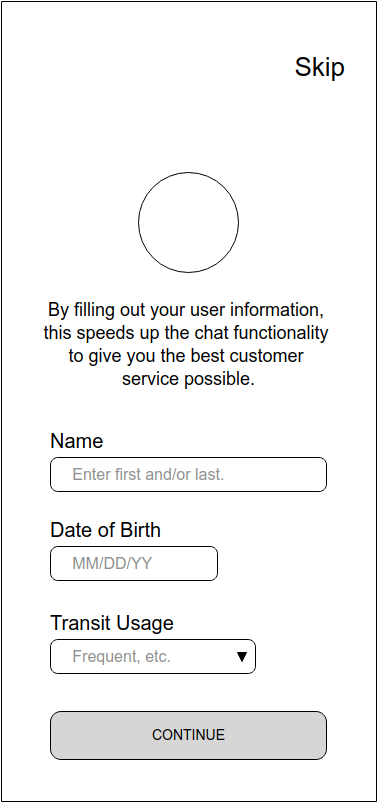Screen dimensions: 377x802
Task: Tap the word CONTINUE inside the gray button
Action: (x=188, y=735)
